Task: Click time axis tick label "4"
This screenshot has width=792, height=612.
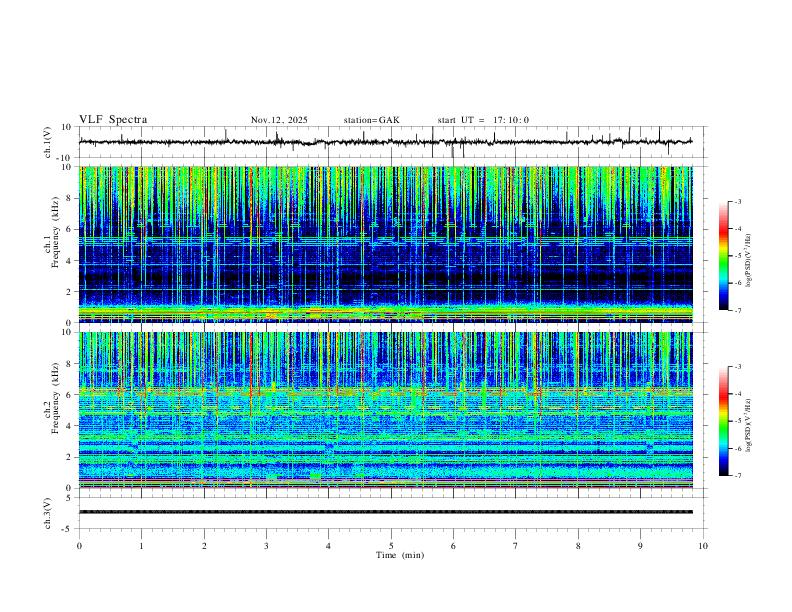Action: [329, 546]
